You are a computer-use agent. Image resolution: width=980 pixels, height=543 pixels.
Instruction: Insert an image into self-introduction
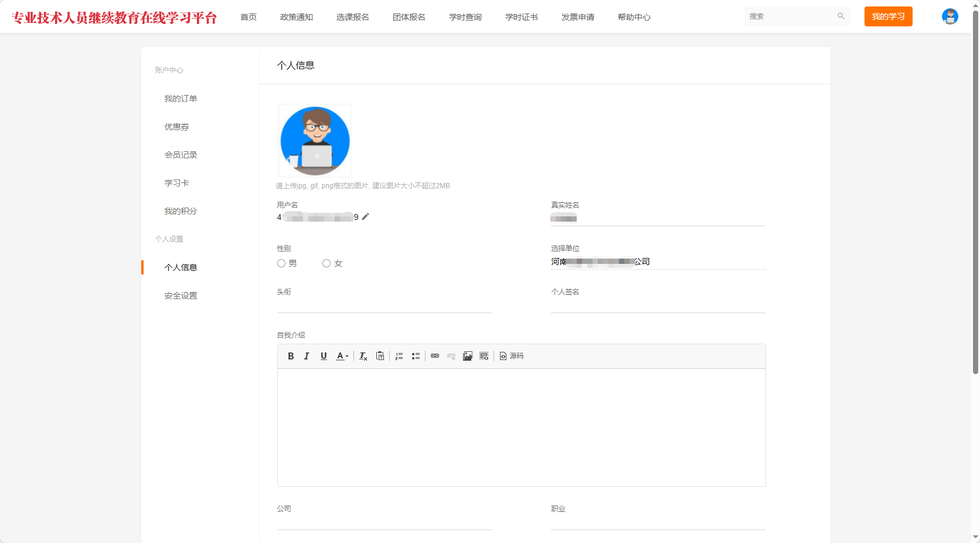467,356
